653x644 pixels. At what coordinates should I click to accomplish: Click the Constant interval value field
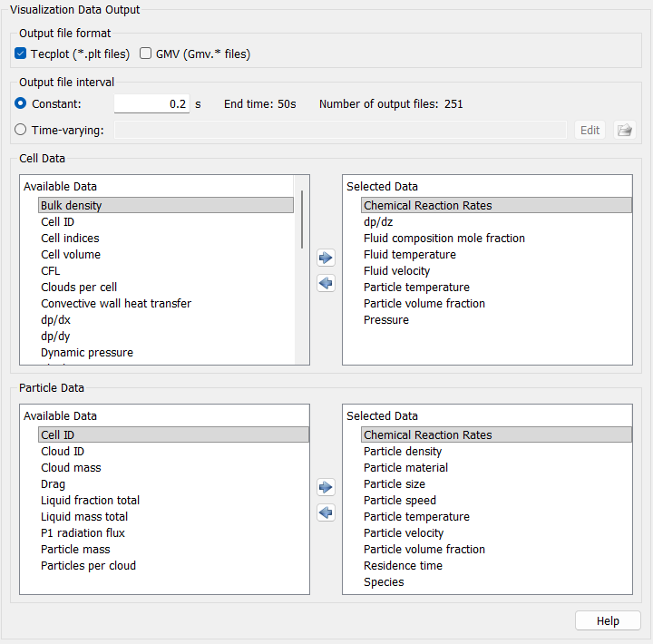(x=152, y=103)
